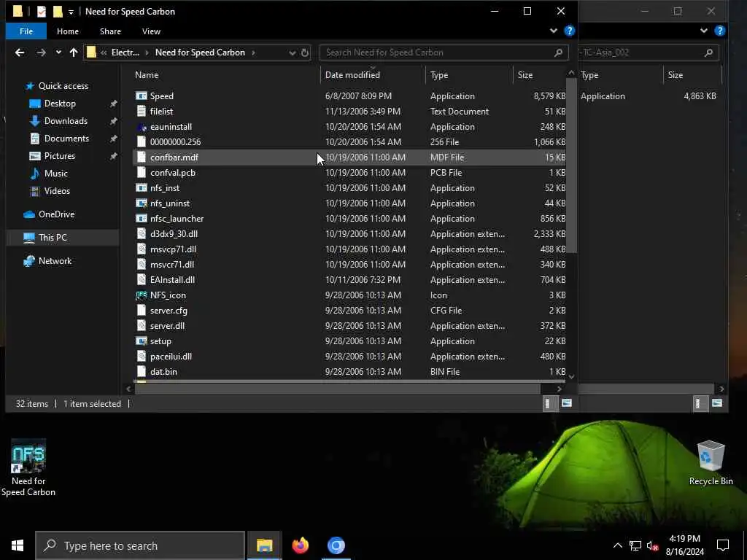Open Desktop in navigation pane
The width and height of the screenshot is (747, 560).
(x=60, y=104)
